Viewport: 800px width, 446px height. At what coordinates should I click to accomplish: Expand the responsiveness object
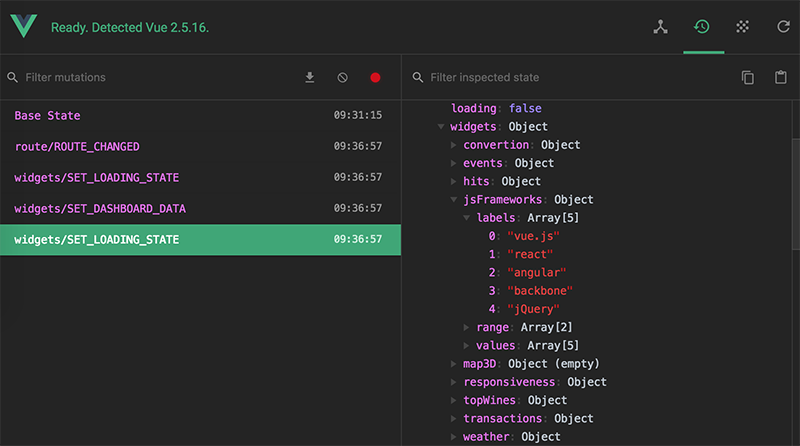[453, 382]
